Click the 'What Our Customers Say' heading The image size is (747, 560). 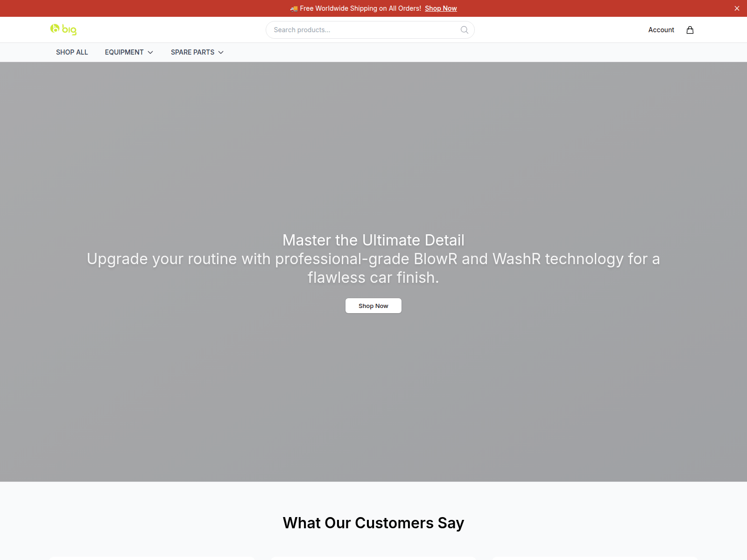pos(373,523)
